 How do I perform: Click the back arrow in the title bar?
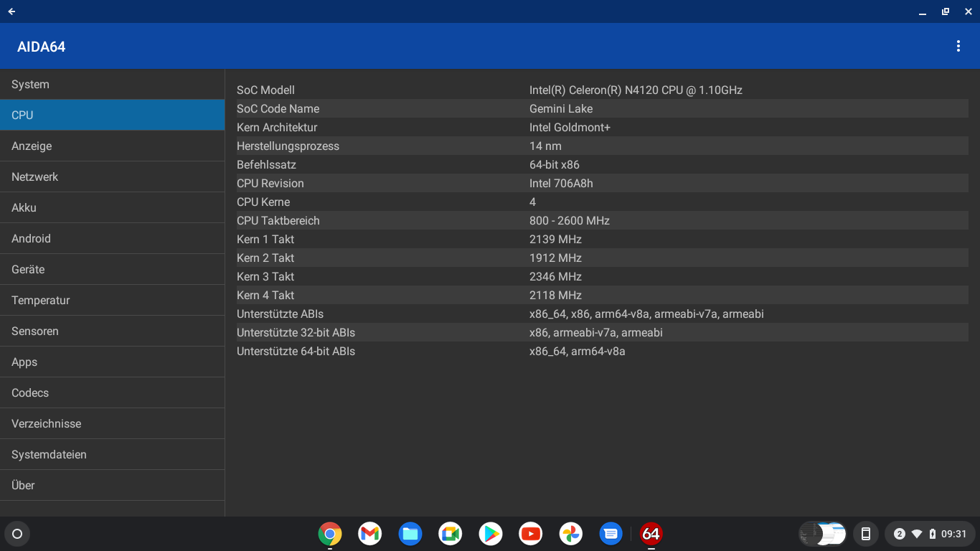(11, 11)
